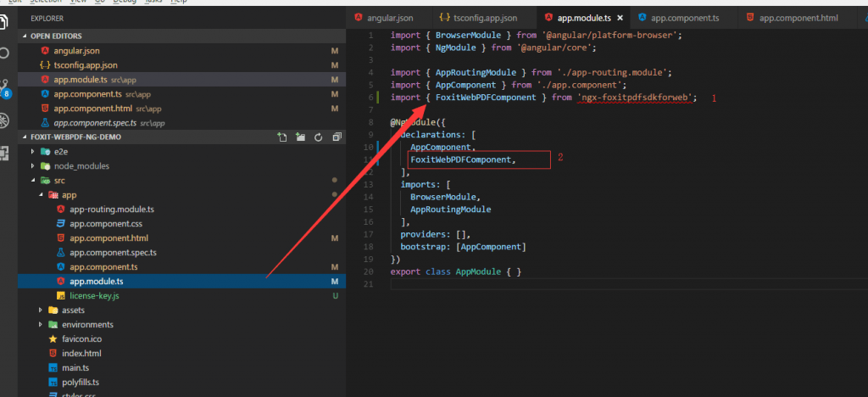
Task: Expand the e2e folder
Action: 33,151
